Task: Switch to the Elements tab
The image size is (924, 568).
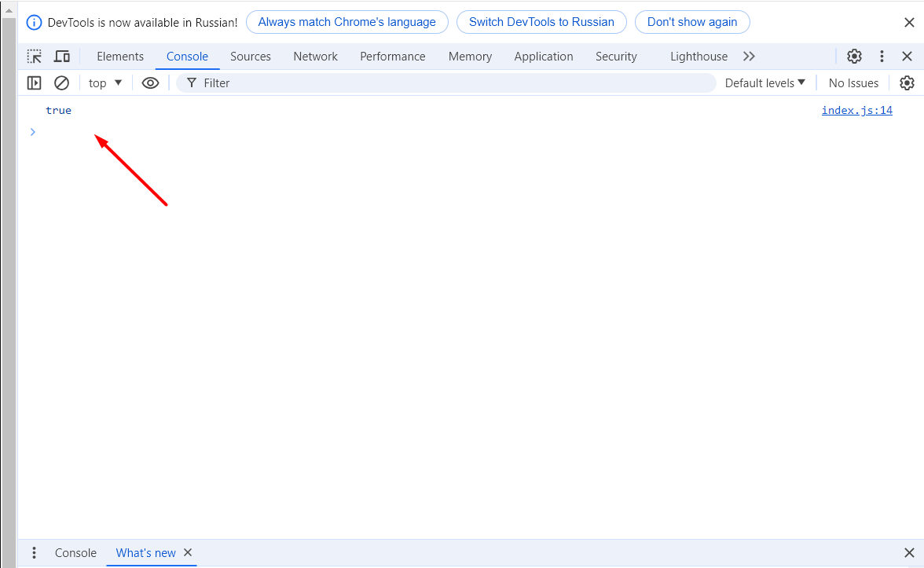Action: coord(120,57)
